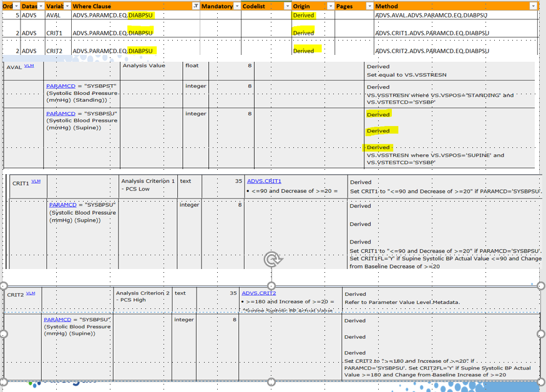This screenshot has height=392, width=546.
Task: Select the Where Clause cell in the spreadsheet AVAL row
Action: click(x=135, y=16)
